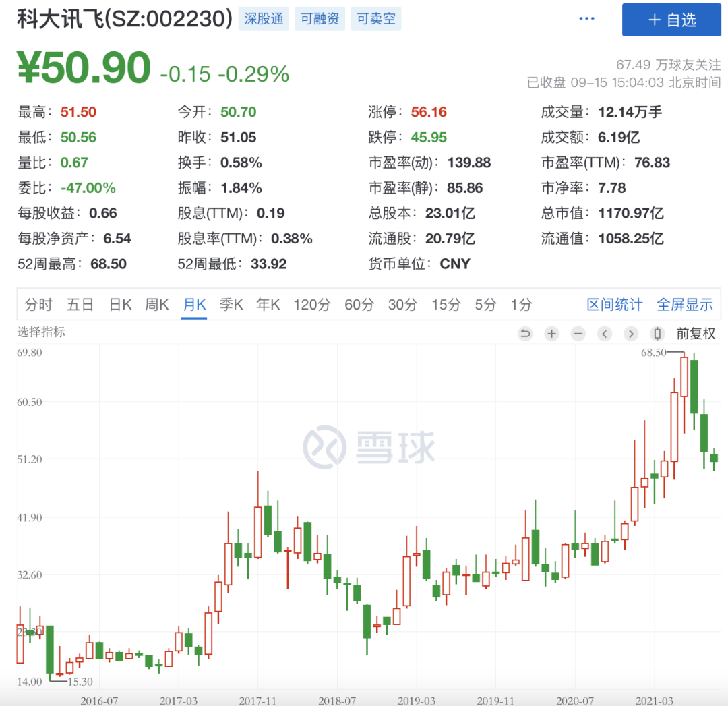Switch chart to 分时 view

click(x=39, y=304)
